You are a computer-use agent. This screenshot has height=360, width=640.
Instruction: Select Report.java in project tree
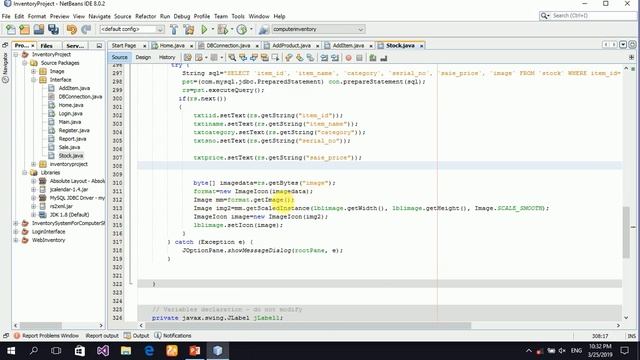72,139
